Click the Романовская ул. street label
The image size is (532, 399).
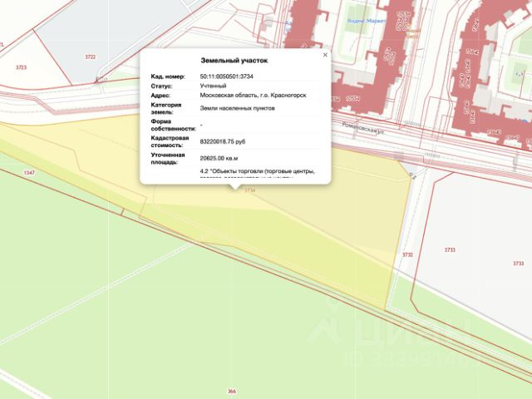click(x=362, y=129)
